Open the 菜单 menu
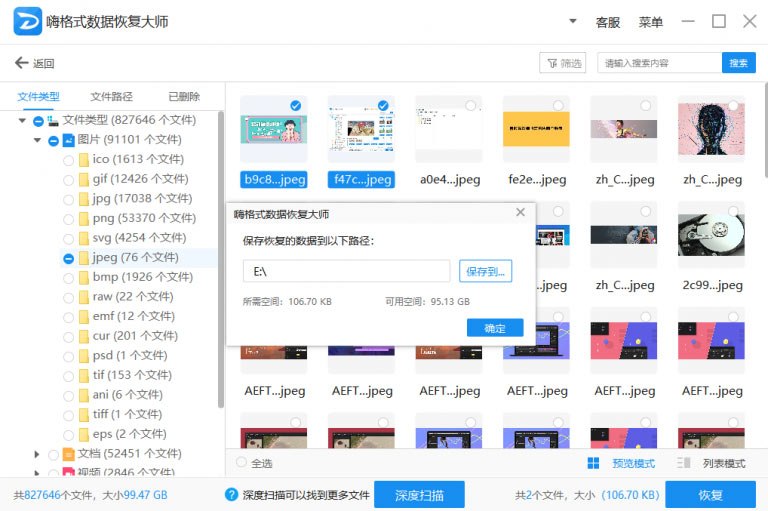 pyautogui.click(x=651, y=21)
